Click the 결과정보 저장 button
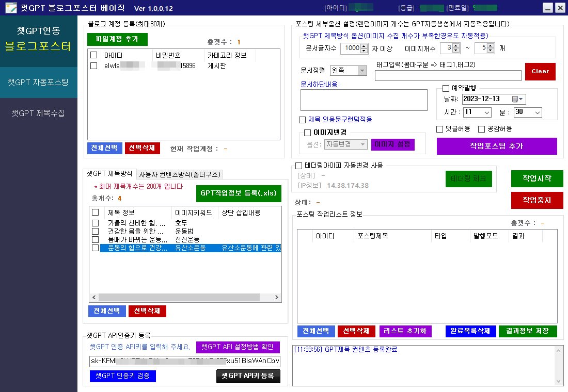The height and width of the screenshot is (392, 568). click(528, 331)
